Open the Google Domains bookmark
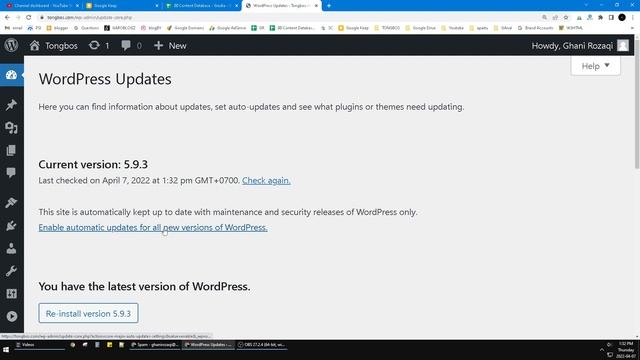The width and height of the screenshot is (640, 360). tap(185, 28)
